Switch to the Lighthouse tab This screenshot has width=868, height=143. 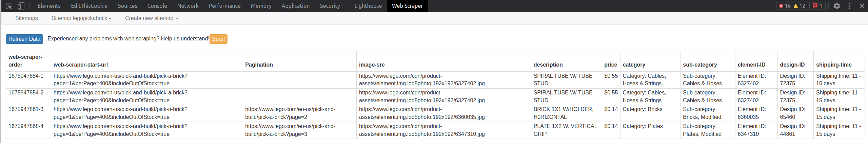368,6
